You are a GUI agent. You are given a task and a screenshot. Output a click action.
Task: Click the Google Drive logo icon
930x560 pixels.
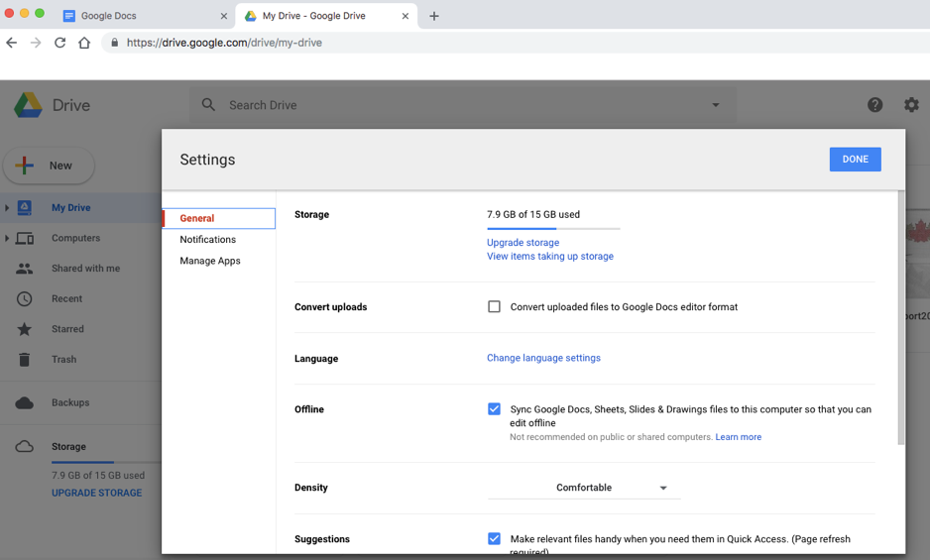(x=28, y=105)
